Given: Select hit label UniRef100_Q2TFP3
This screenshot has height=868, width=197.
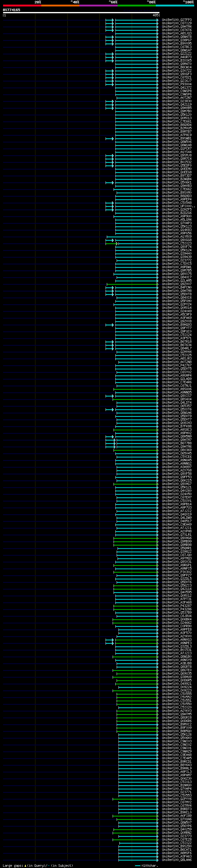Looking at the screenshot, I should coord(177,20).
